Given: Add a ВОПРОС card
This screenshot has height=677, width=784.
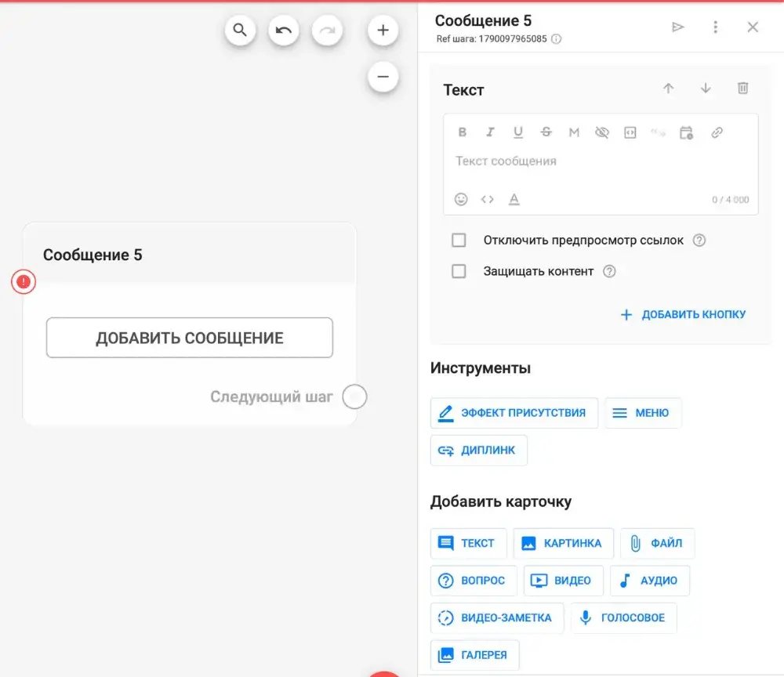Looking at the screenshot, I should click(x=474, y=581).
